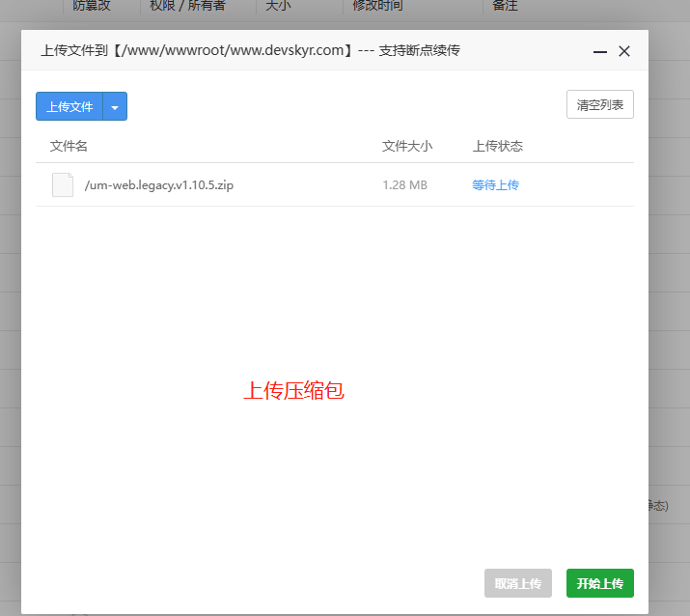Click the 1.28 MB file size
This screenshot has height=616, width=690.
pyautogui.click(x=404, y=185)
